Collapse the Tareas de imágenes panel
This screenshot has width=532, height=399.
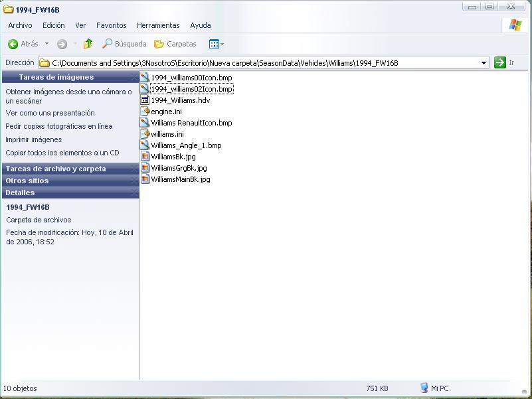(x=133, y=78)
